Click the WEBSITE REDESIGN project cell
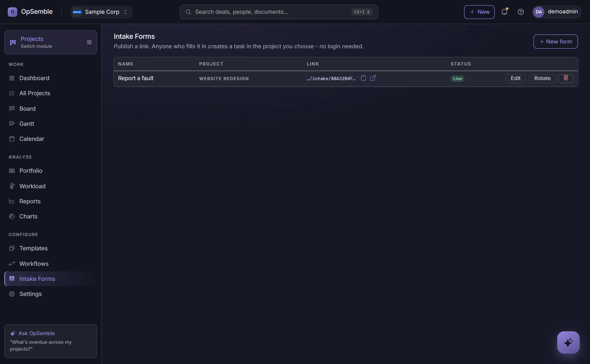 (x=224, y=78)
